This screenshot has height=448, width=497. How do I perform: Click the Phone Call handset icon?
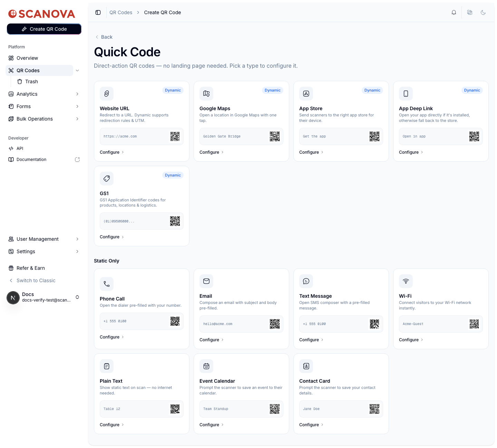point(107,284)
